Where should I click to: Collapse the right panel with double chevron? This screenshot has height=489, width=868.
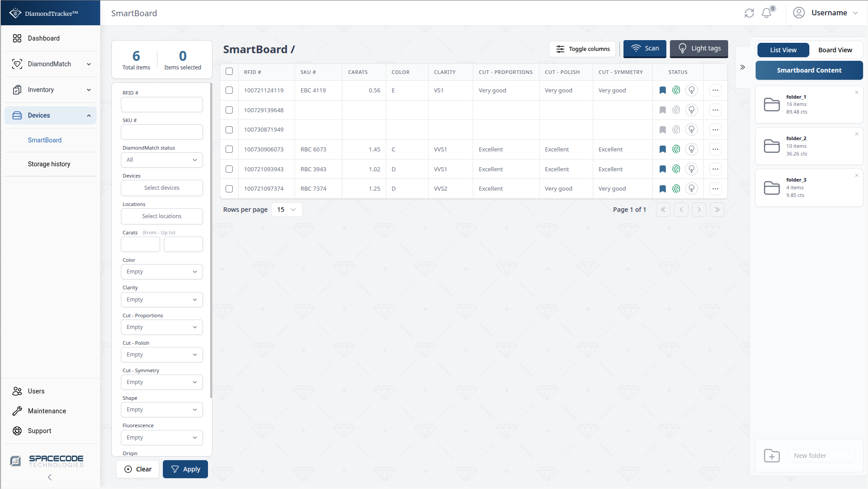(x=742, y=67)
